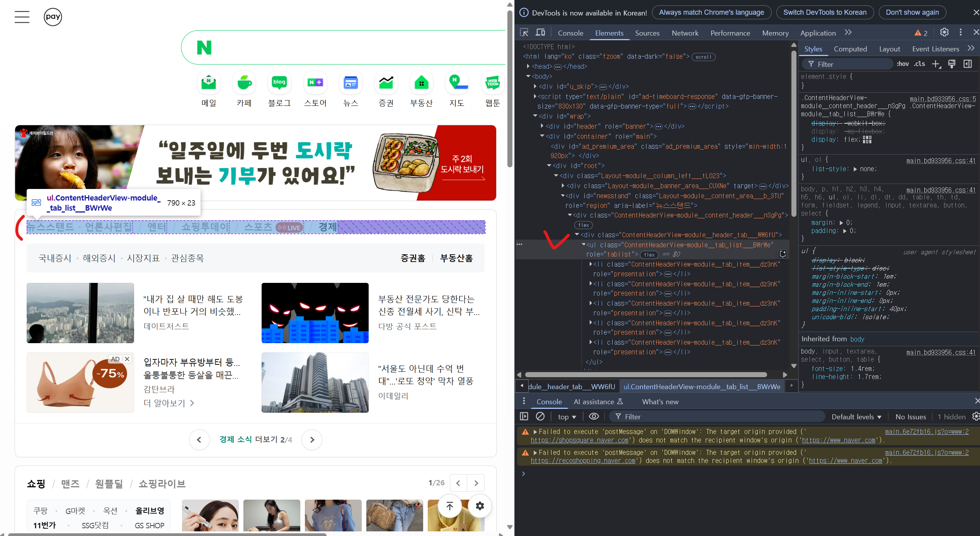Collapse the div id="wrap" node

click(535, 116)
